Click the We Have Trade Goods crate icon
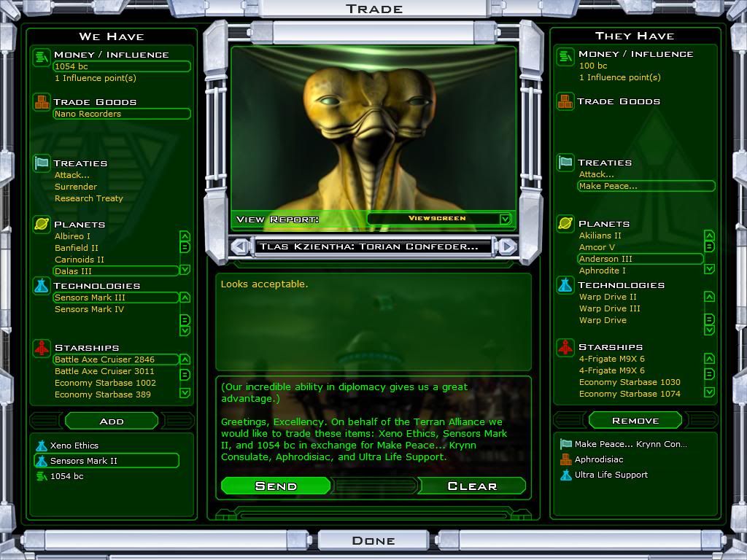 pos(42,102)
